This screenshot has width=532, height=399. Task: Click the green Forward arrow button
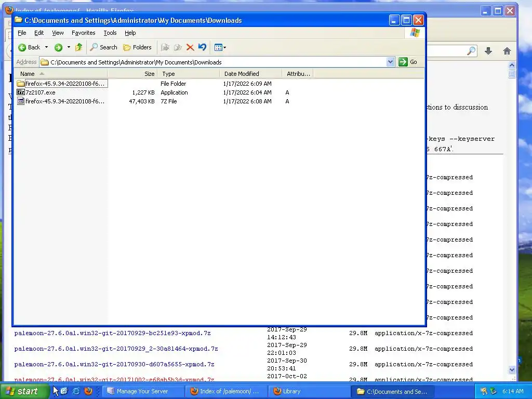coord(58,47)
